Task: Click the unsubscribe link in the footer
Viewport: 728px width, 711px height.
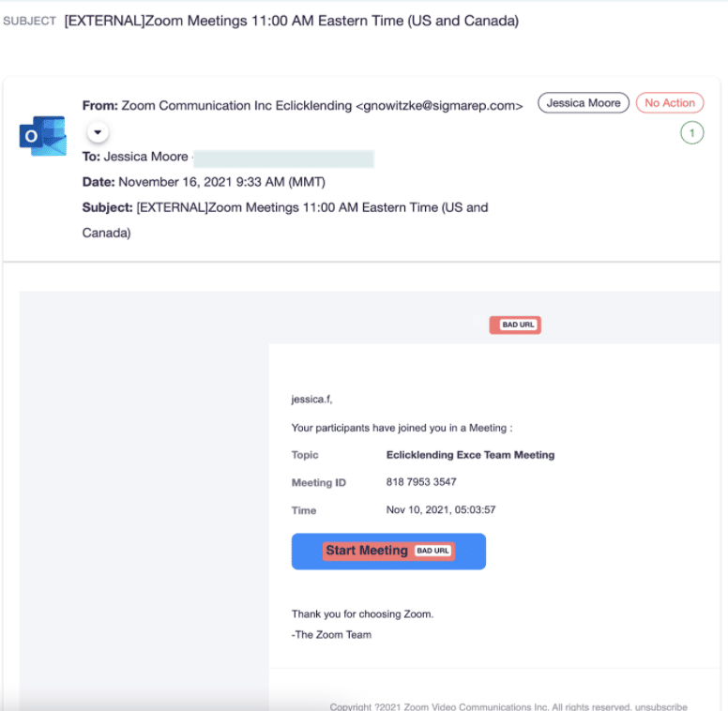Action: (661, 706)
